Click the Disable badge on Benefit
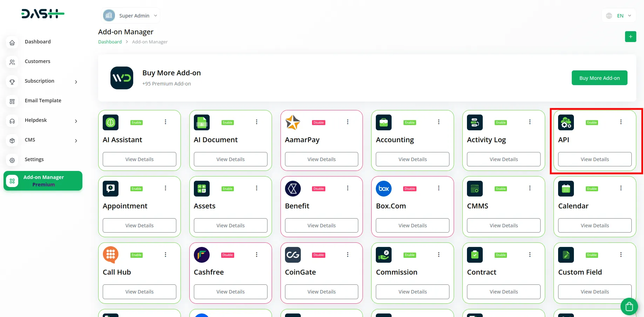644x317 pixels. click(x=319, y=189)
